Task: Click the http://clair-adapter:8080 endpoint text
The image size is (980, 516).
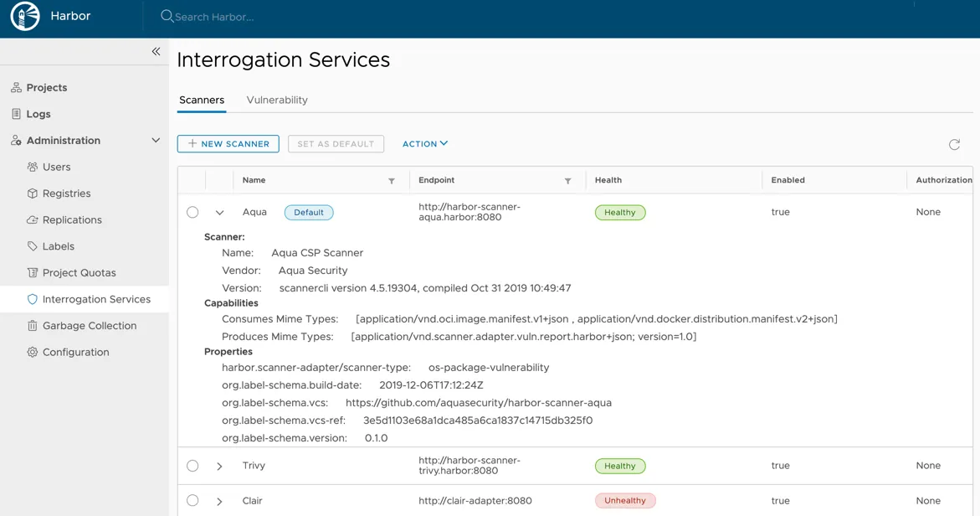Action: pos(475,501)
